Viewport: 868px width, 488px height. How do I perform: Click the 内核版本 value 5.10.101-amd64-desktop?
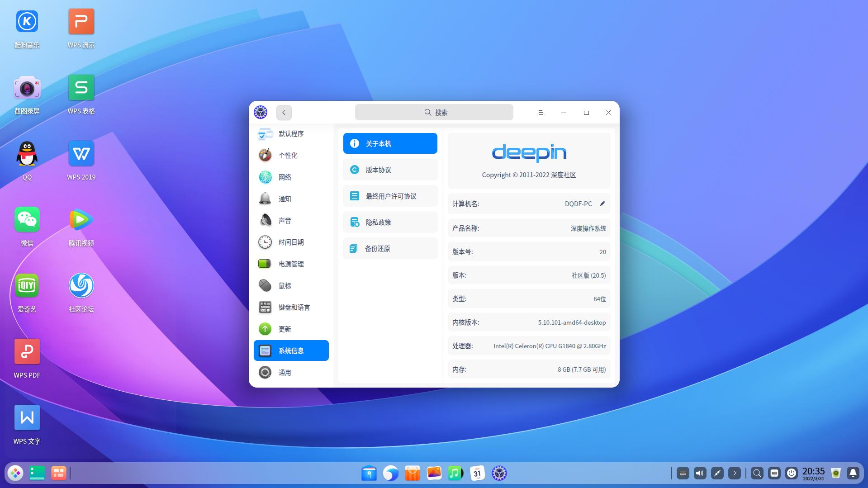click(x=572, y=322)
